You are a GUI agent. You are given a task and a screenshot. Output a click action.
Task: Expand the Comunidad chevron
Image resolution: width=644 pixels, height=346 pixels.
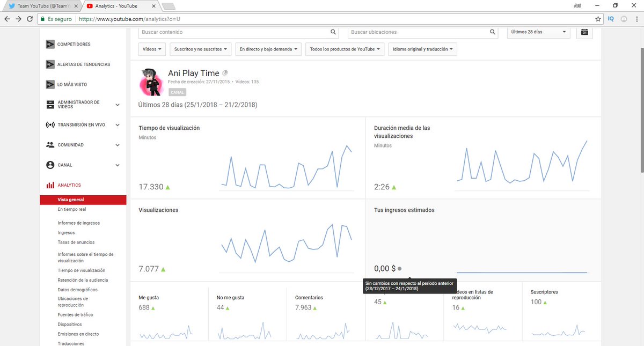coord(118,145)
